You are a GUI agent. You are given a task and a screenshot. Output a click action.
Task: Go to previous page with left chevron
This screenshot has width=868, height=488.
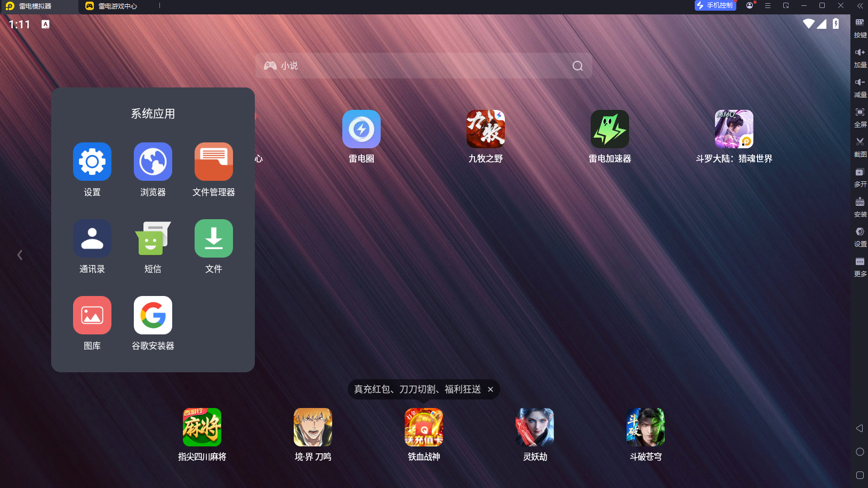20,255
